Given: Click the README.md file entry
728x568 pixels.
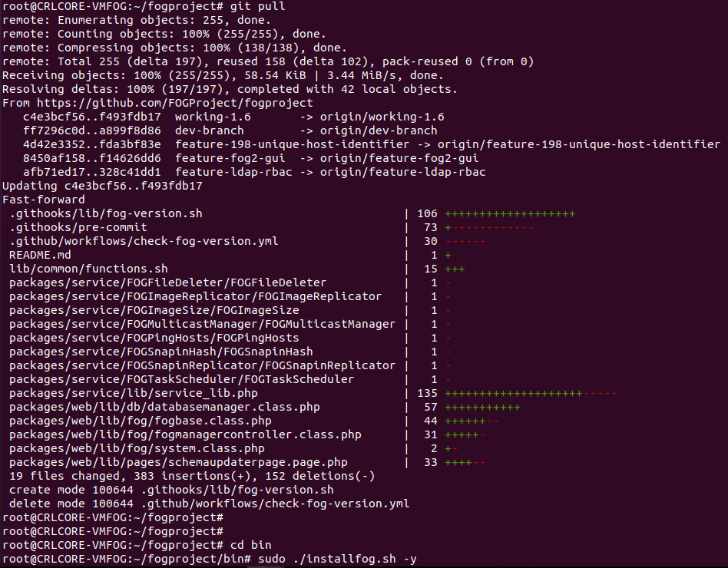Looking at the screenshot, I should tap(40, 256).
